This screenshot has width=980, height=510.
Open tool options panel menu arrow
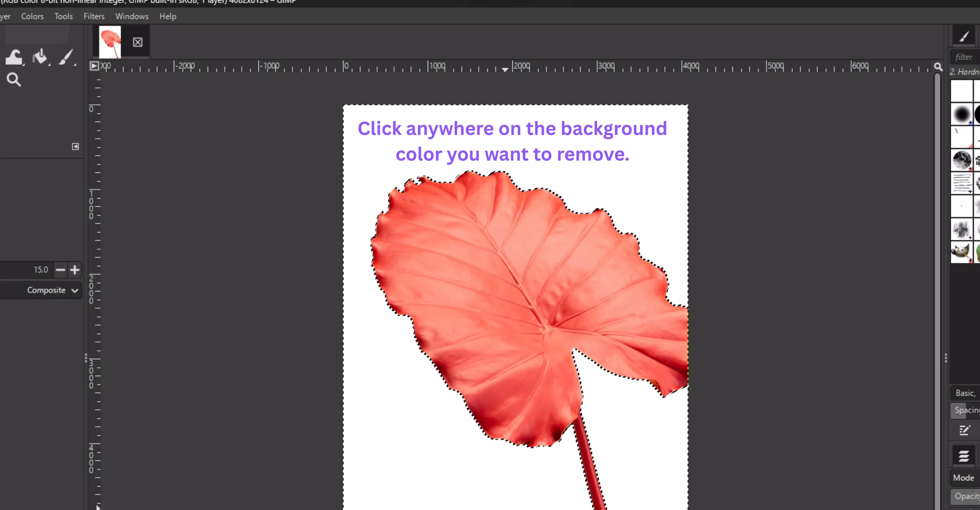click(75, 146)
